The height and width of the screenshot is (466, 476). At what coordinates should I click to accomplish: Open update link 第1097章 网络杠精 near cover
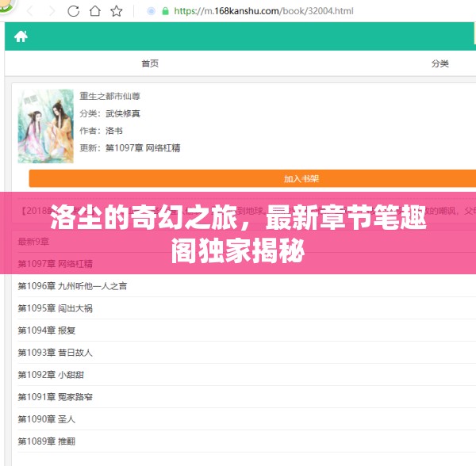tap(143, 148)
